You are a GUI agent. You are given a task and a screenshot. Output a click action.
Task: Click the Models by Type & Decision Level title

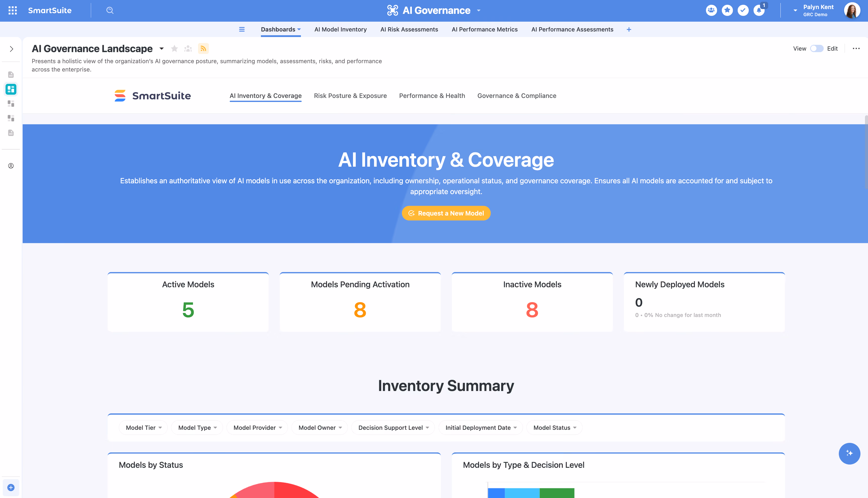524,465
